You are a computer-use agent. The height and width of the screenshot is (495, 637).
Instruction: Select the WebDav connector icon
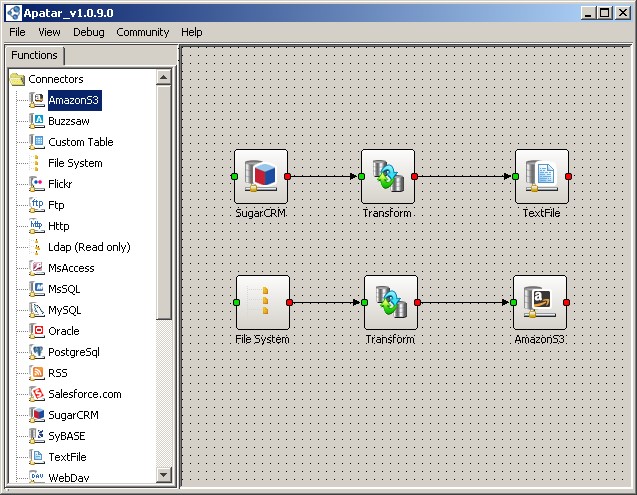coord(37,477)
